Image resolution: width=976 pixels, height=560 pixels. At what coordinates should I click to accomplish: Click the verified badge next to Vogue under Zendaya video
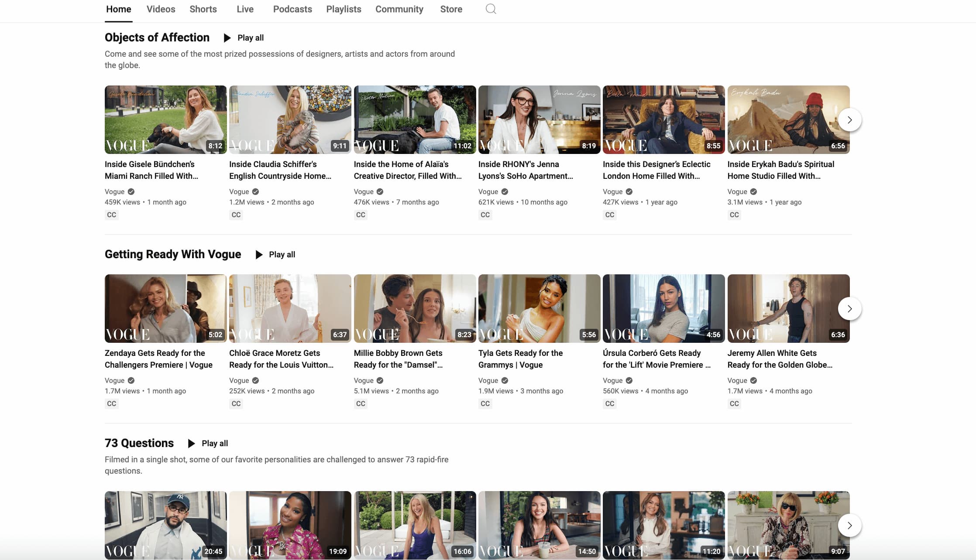[x=131, y=380]
